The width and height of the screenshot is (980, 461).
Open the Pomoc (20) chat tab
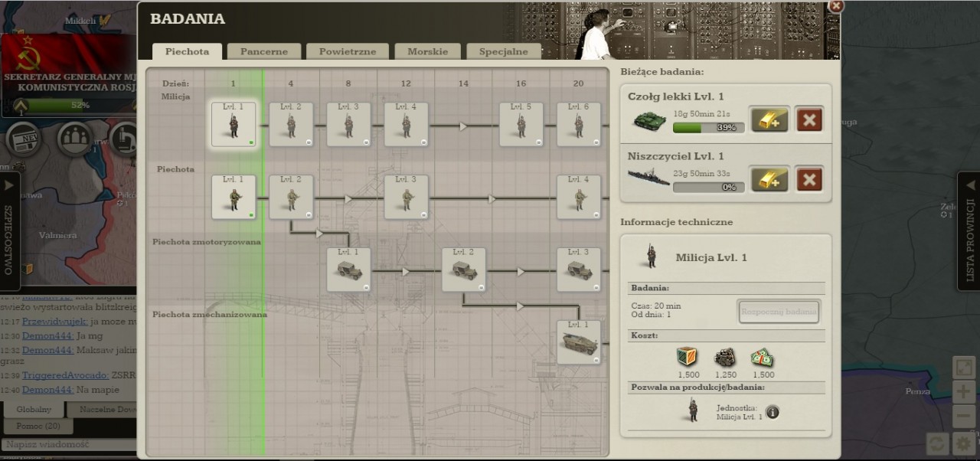(38, 426)
